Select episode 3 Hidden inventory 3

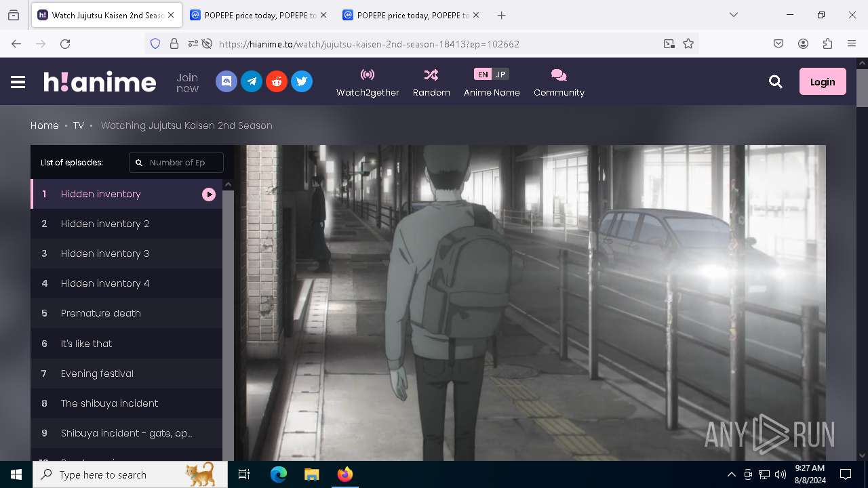[126, 253]
